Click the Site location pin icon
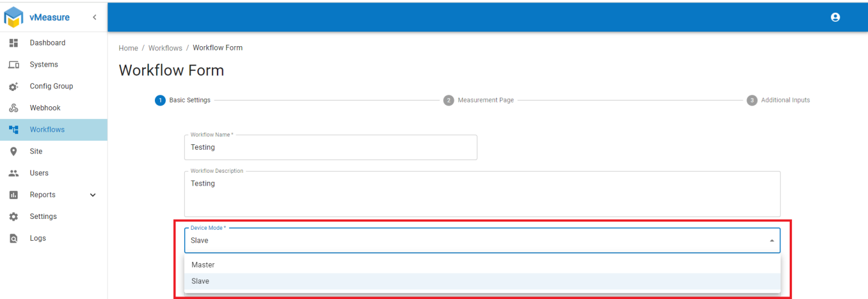 coord(13,152)
